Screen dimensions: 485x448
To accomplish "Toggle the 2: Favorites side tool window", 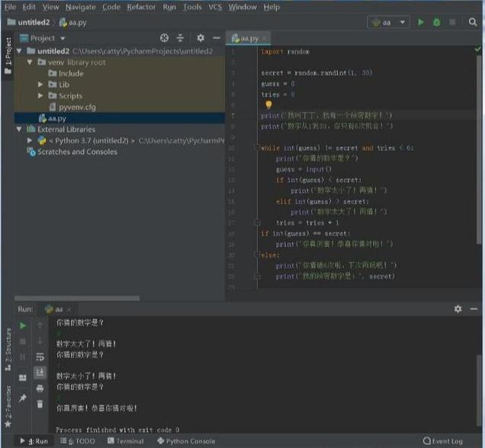I will [x=8, y=405].
